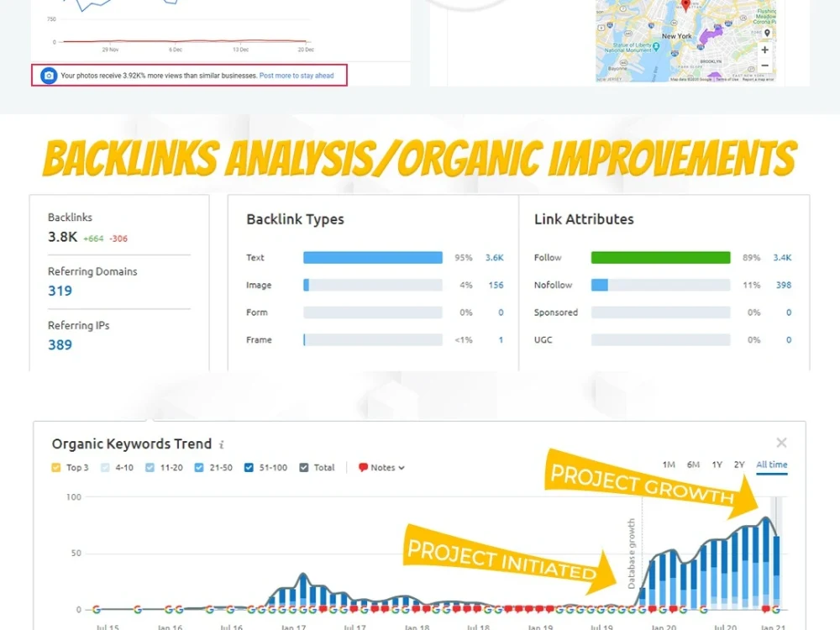Screen dimensions: 840x630
Task: Click the Sponsored row label
Action: (555, 312)
